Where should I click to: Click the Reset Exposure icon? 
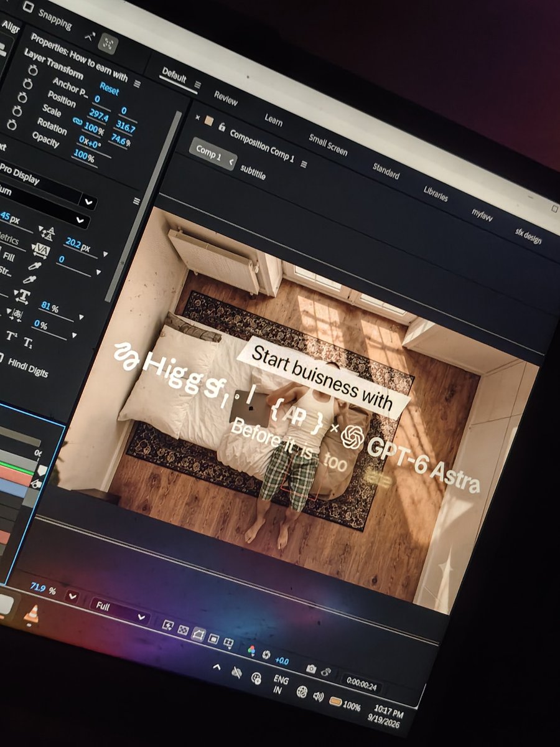(266, 655)
